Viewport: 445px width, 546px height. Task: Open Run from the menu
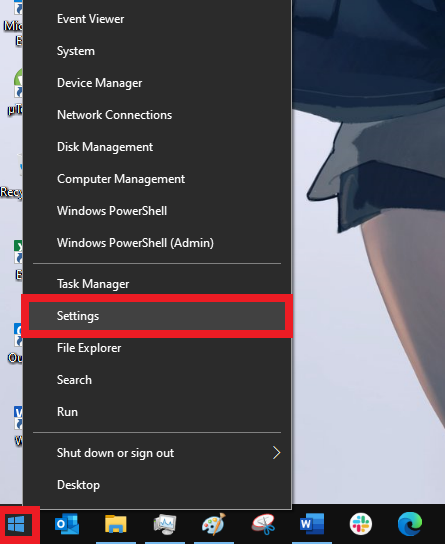[x=157, y=412]
